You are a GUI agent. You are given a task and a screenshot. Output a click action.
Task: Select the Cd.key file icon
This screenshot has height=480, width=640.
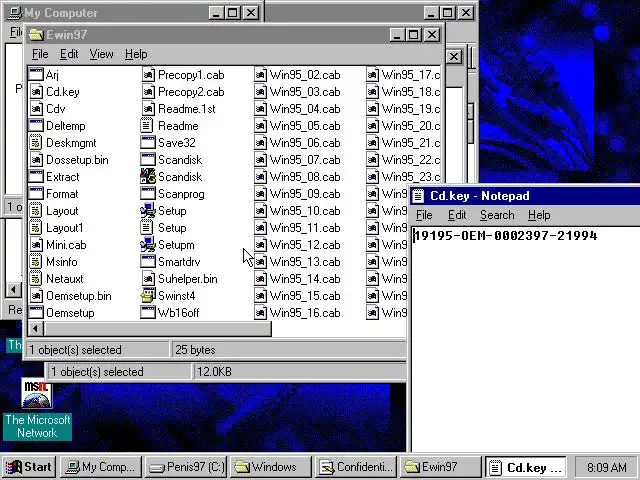(x=36, y=92)
